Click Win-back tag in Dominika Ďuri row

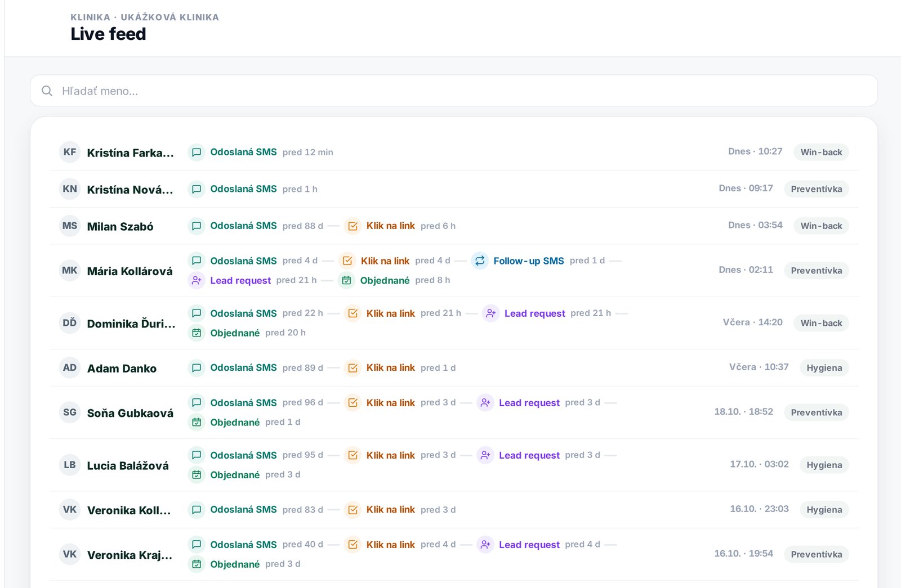pyautogui.click(x=821, y=323)
